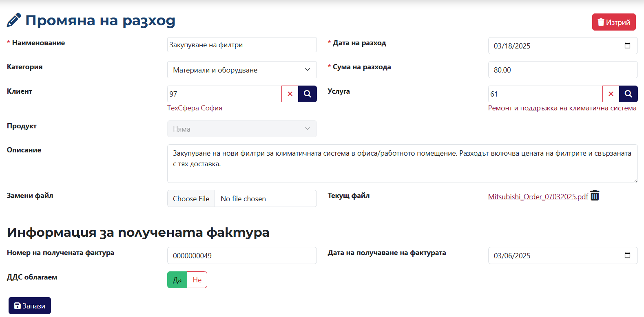Click the search icon next to Услуга field
The image size is (644, 317).
[629, 94]
